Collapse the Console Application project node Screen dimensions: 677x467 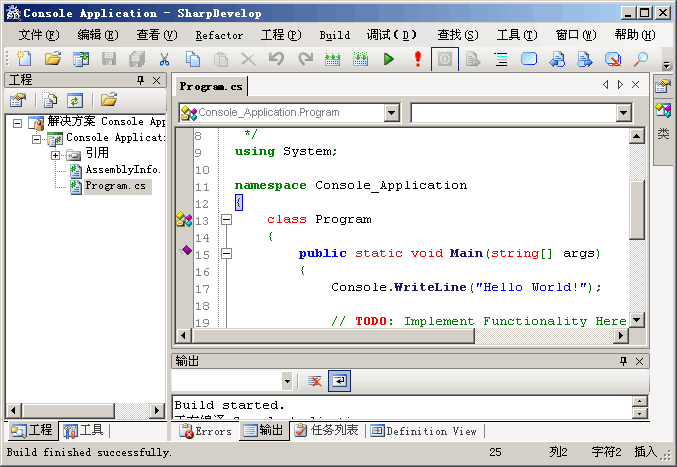point(37,139)
